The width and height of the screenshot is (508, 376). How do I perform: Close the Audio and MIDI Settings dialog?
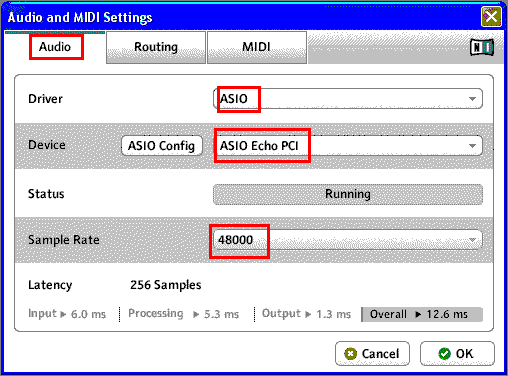click(491, 17)
